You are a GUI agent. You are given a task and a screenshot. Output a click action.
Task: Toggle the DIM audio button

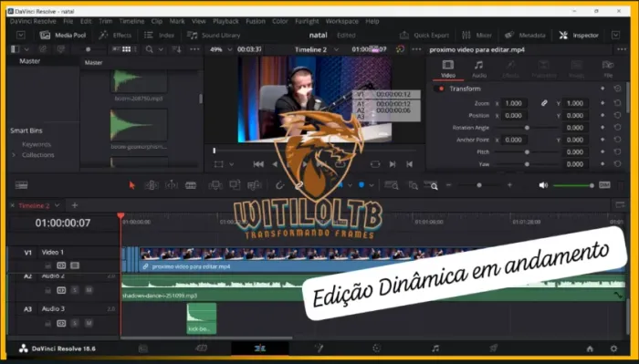click(x=604, y=185)
